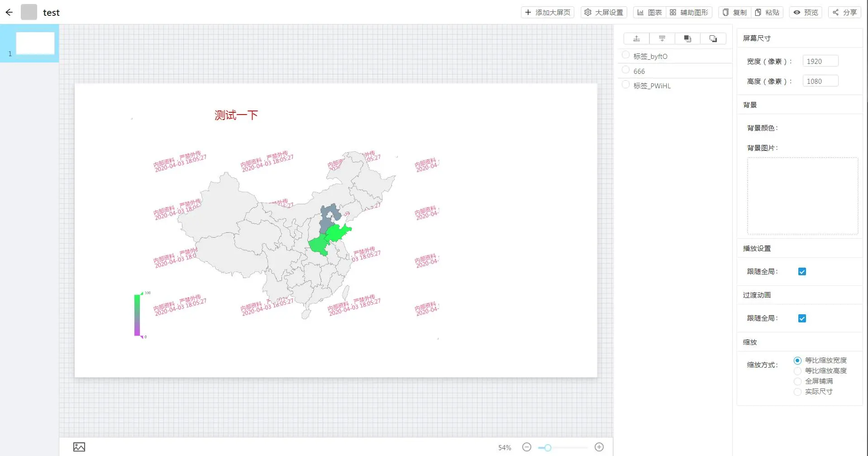The height and width of the screenshot is (456, 868).
Task: Select the 666 layer radio
Action: (625, 70)
